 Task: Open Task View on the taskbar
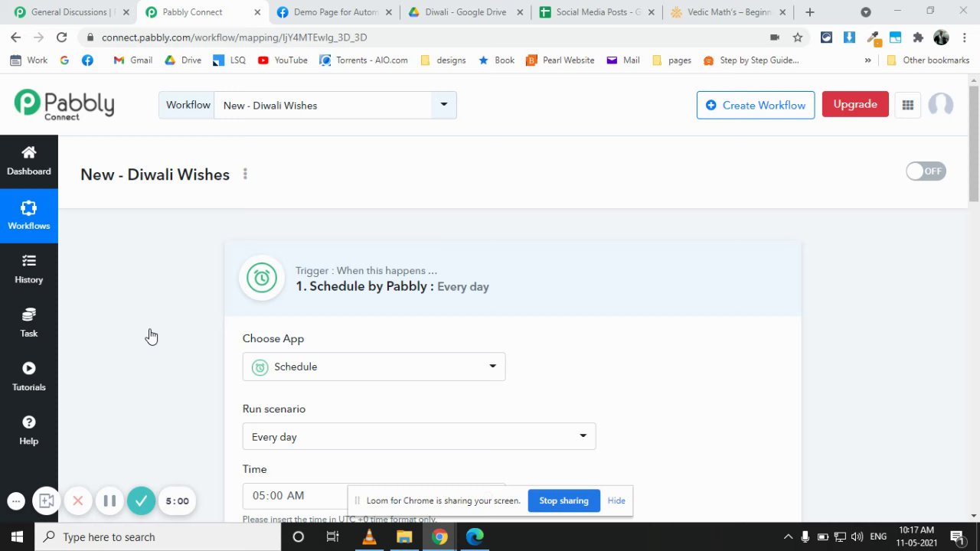332,536
